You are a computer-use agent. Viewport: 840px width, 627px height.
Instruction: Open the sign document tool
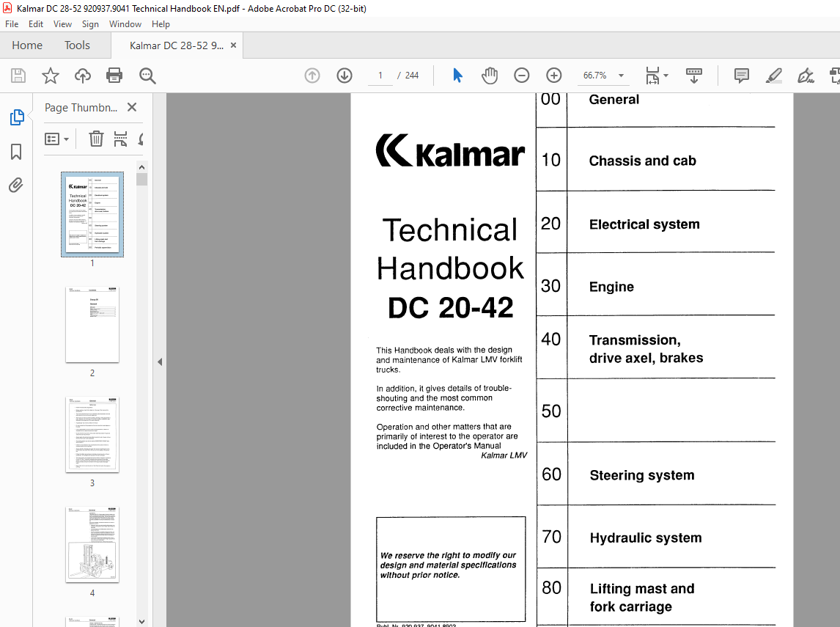point(806,76)
